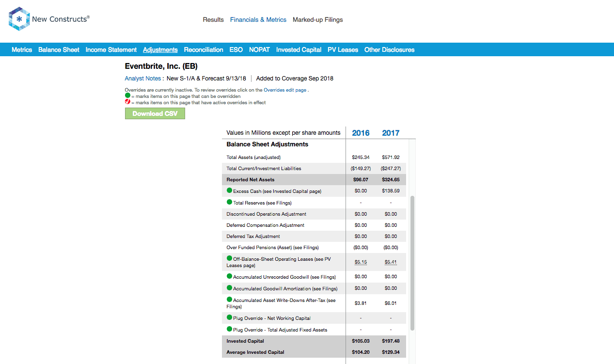Switch to the Invested Capital tab
614x364 pixels.
pyautogui.click(x=299, y=49)
